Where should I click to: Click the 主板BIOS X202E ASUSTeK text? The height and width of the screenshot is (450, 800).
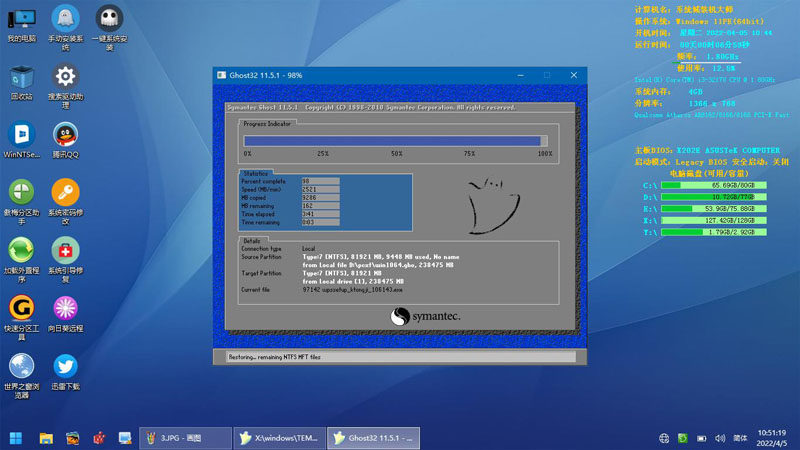(707, 150)
